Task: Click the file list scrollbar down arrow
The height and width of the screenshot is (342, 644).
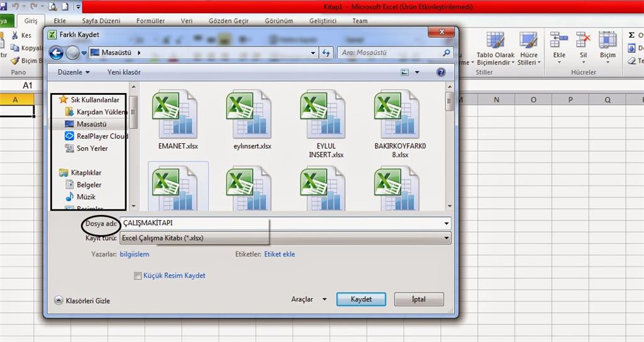Action: click(x=450, y=206)
